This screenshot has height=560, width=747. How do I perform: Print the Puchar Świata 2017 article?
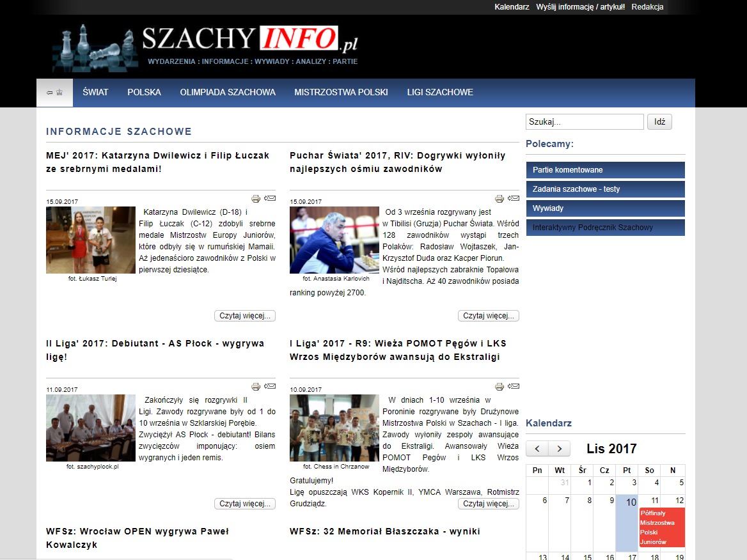[x=499, y=199]
